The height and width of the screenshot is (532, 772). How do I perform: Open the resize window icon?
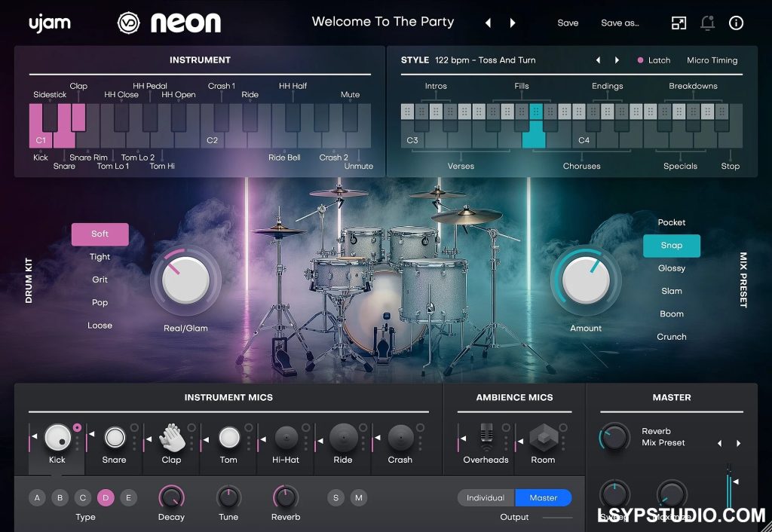(679, 23)
